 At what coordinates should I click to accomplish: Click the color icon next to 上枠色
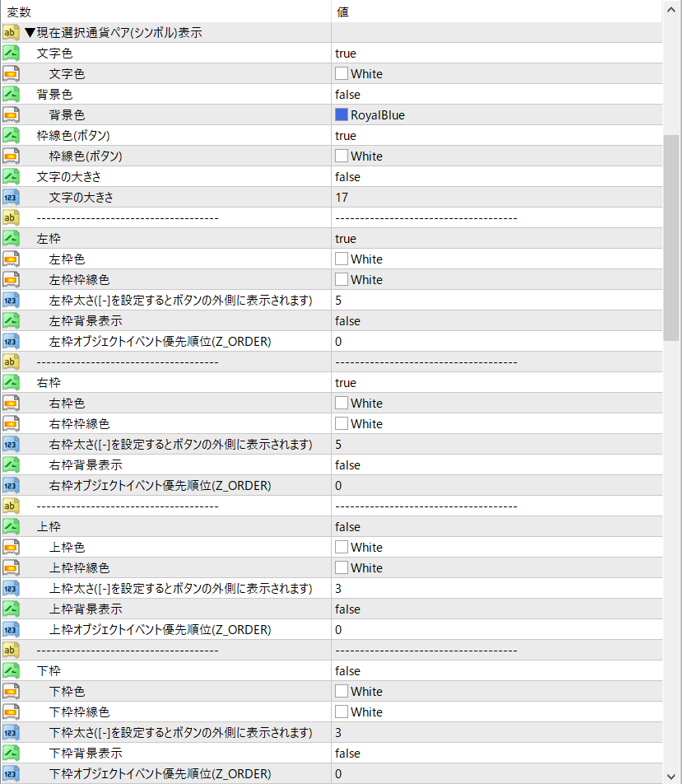click(x=11, y=547)
